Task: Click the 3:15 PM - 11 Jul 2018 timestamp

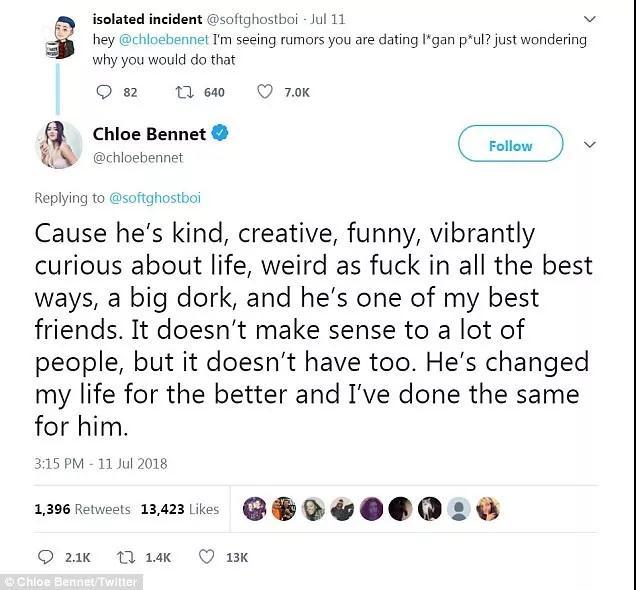Action: [x=100, y=463]
